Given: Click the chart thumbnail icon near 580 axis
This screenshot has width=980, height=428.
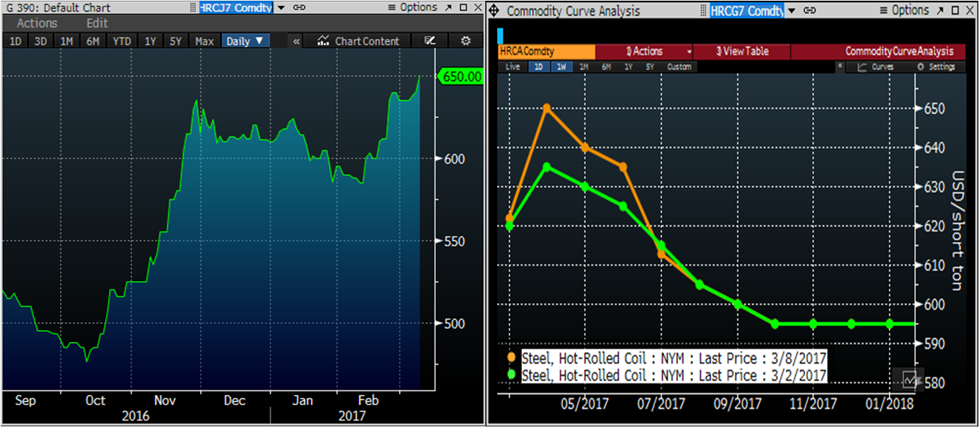Looking at the screenshot, I should [910, 379].
